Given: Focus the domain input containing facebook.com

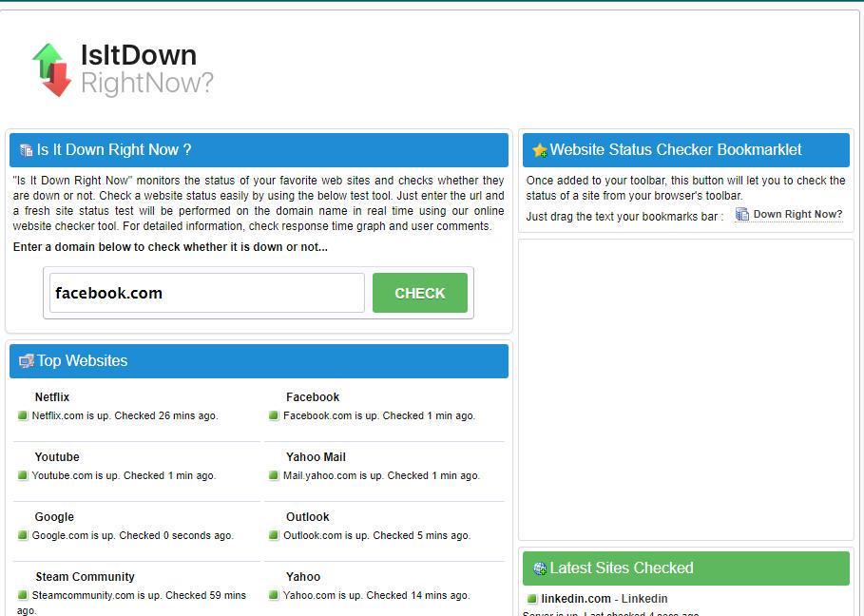Looking at the screenshot, I should coord(206,293).
